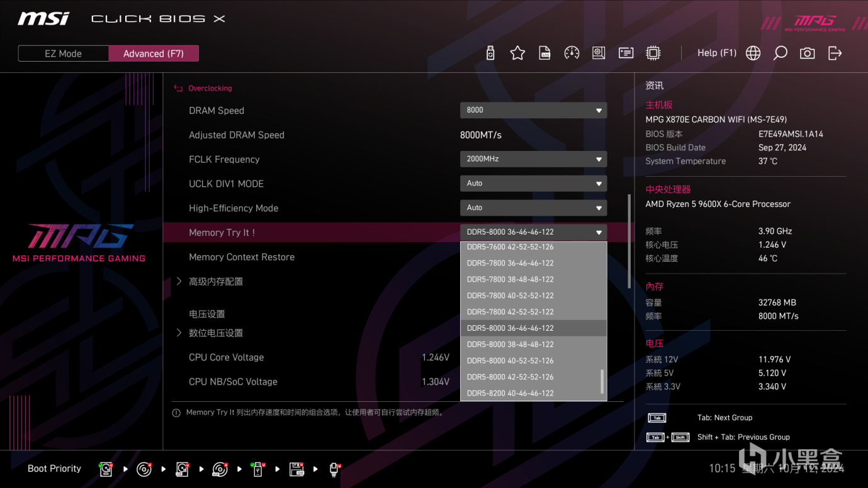
Task: Click the 1.246V CPU Core Voltage reading
Action: [436, 357]
